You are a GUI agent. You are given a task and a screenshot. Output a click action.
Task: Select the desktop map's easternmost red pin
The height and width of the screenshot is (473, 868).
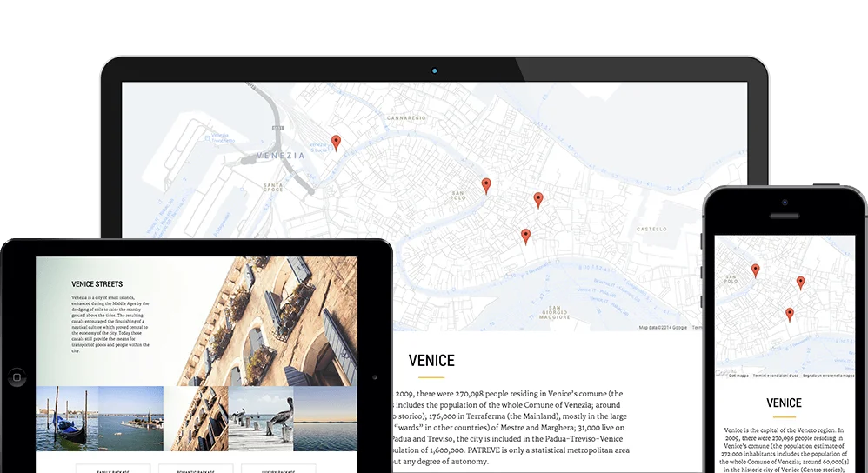tap(538, 200)
